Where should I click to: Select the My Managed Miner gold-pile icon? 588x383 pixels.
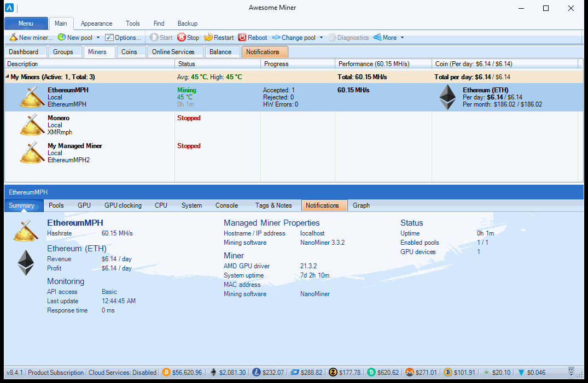click(32, 152)
